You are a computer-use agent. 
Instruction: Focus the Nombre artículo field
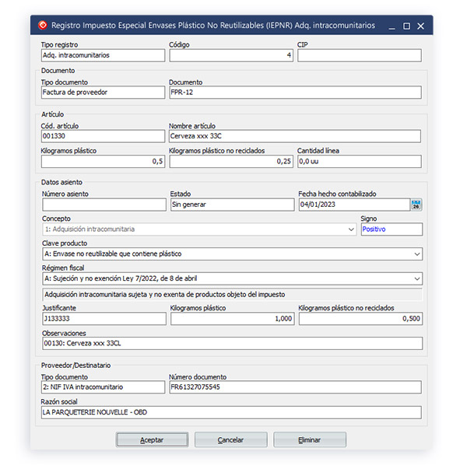tap(294, 137)
